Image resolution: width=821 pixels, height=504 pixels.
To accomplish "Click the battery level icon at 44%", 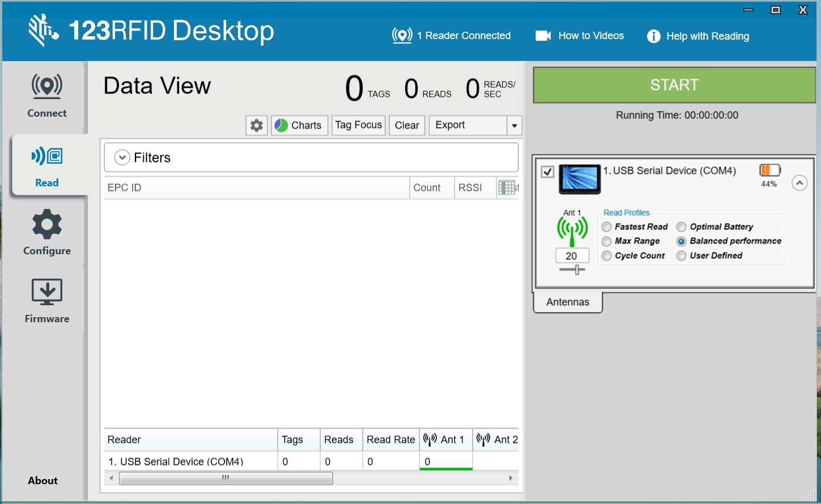I will pyautogui.click(x=769, y=170).
